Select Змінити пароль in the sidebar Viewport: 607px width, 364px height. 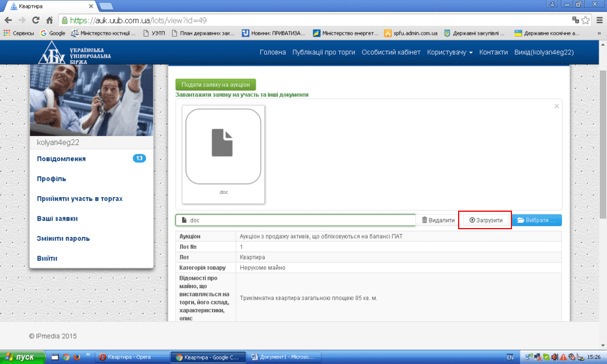63,238
